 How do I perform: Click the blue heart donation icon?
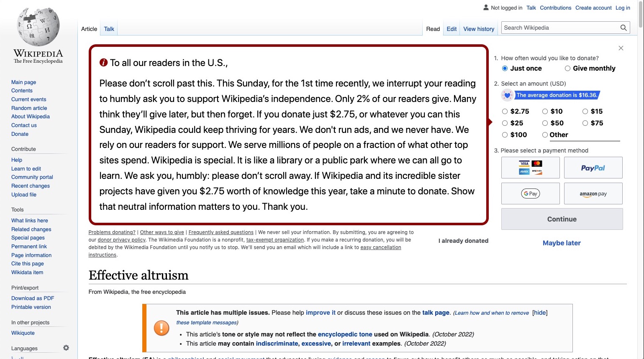click(x=507, y=95)
